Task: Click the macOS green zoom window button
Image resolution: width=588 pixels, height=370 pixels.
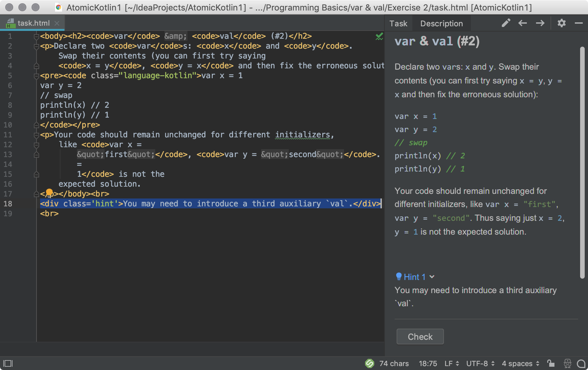Action: 35,7
